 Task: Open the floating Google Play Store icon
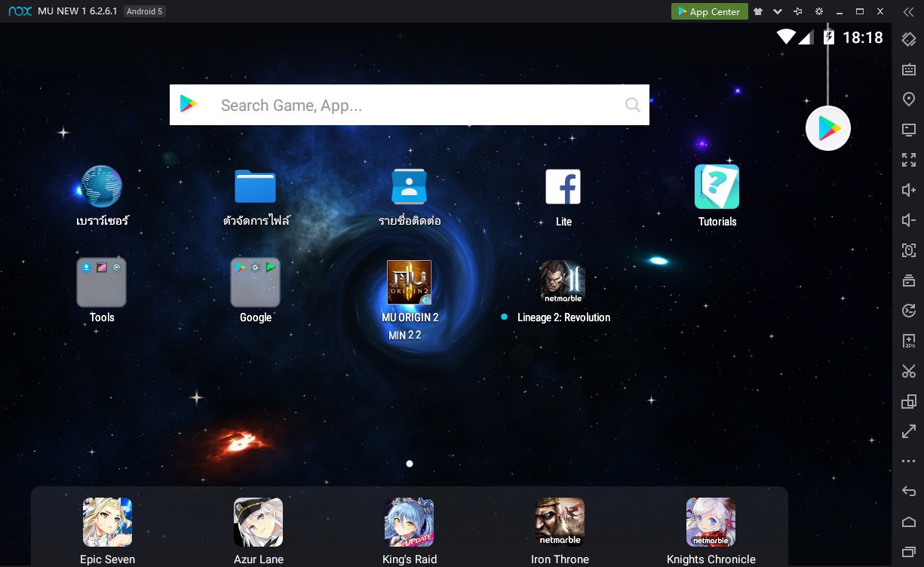pos(827,128)
